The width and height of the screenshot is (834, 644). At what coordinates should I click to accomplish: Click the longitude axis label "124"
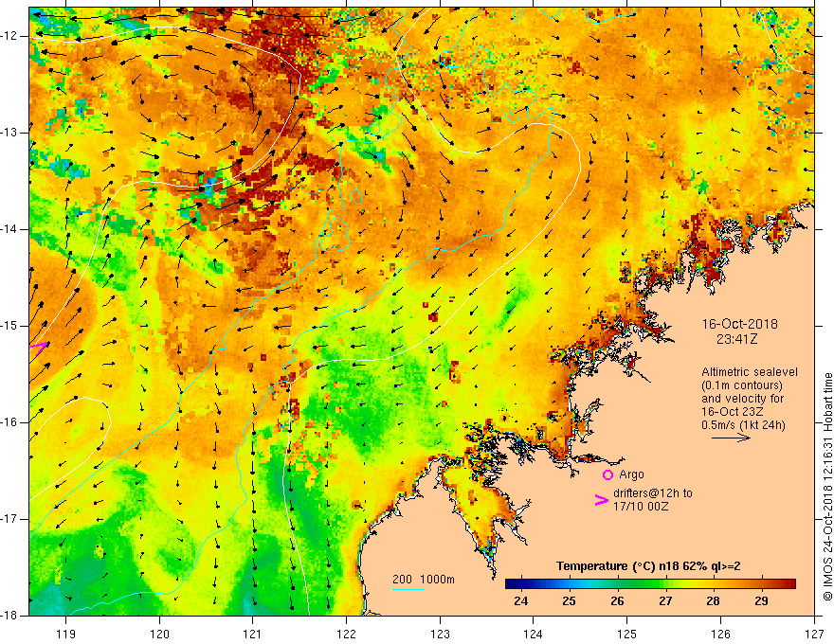(x=534, y=634)
